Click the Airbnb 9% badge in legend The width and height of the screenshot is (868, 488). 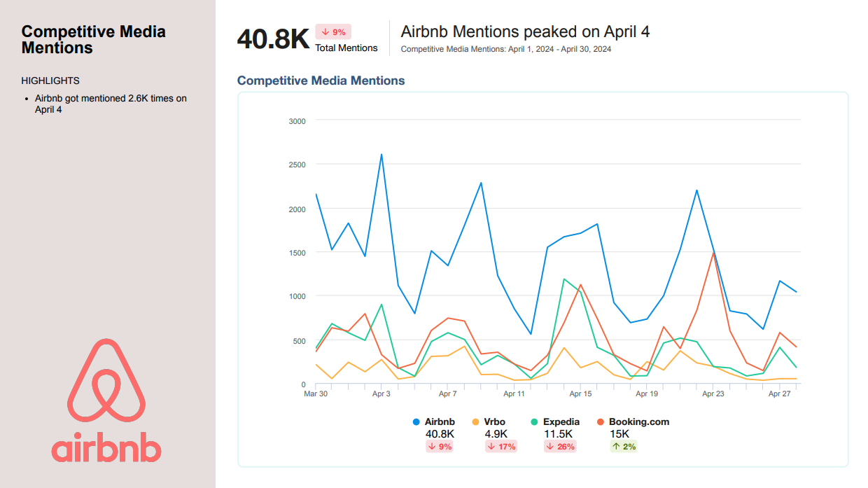(440, 447)
